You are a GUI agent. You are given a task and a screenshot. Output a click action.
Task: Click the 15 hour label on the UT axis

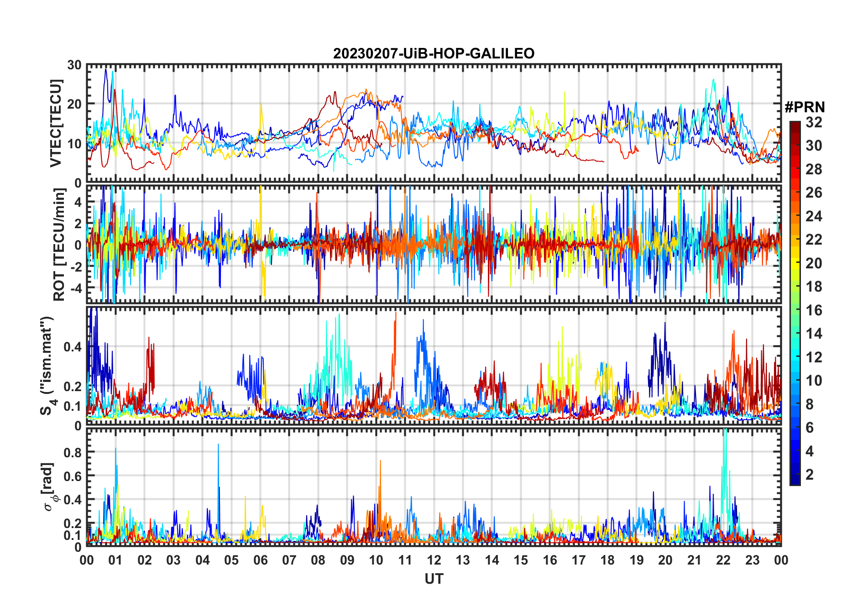[521, 560]
